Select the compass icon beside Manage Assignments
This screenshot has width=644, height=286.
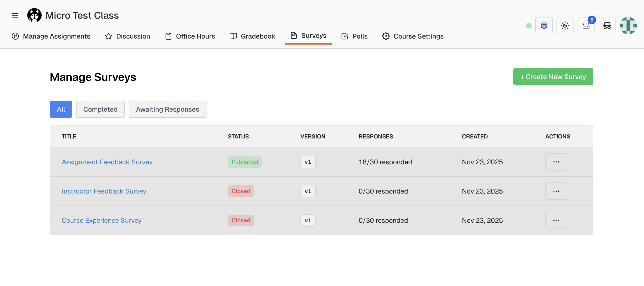click(x=15, y=36)
